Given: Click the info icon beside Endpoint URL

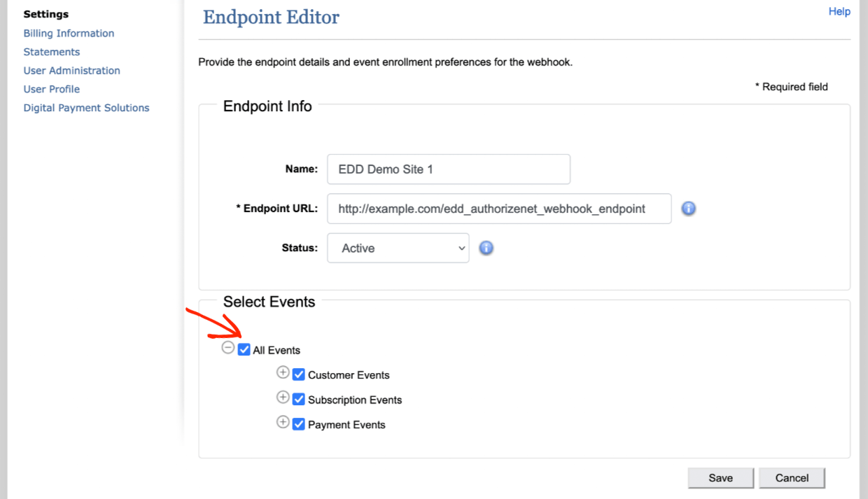Looking at the screenshot, I should [688, 209].
